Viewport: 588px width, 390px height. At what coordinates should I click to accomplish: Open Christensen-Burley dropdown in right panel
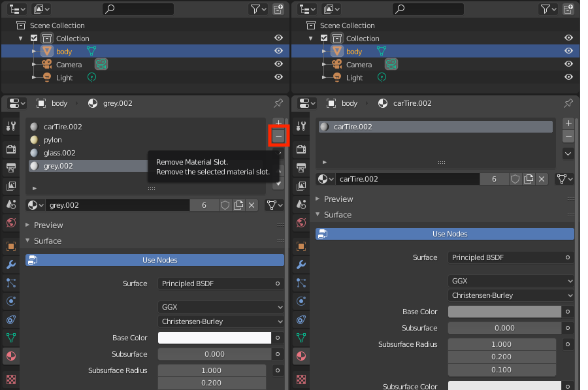pos(511,295)
